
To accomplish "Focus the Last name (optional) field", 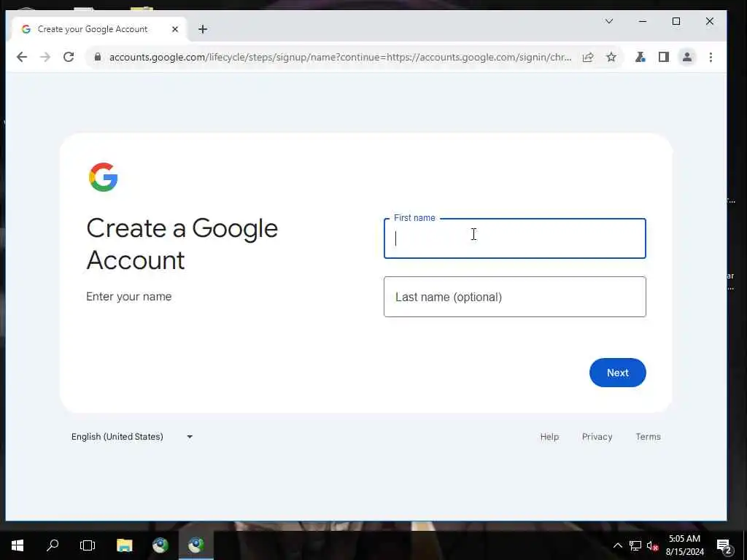I will point(514,297).
